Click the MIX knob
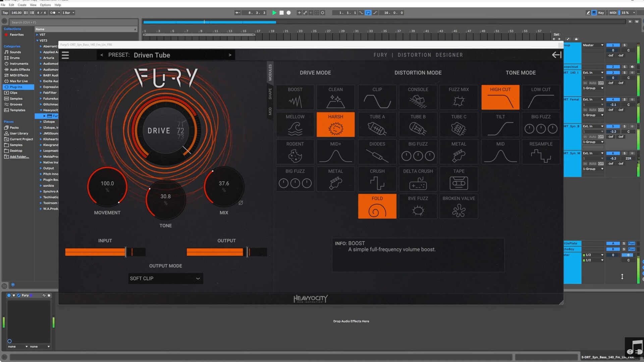Viewport: 644px width, 362px height. tap(224, 187)
